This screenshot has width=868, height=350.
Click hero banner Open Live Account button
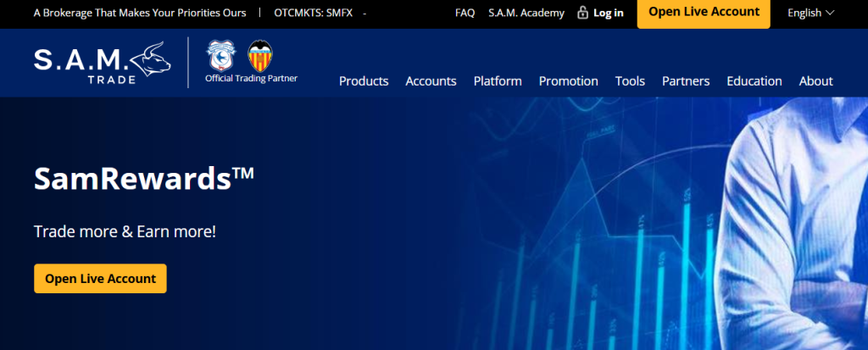pos(100,279)
